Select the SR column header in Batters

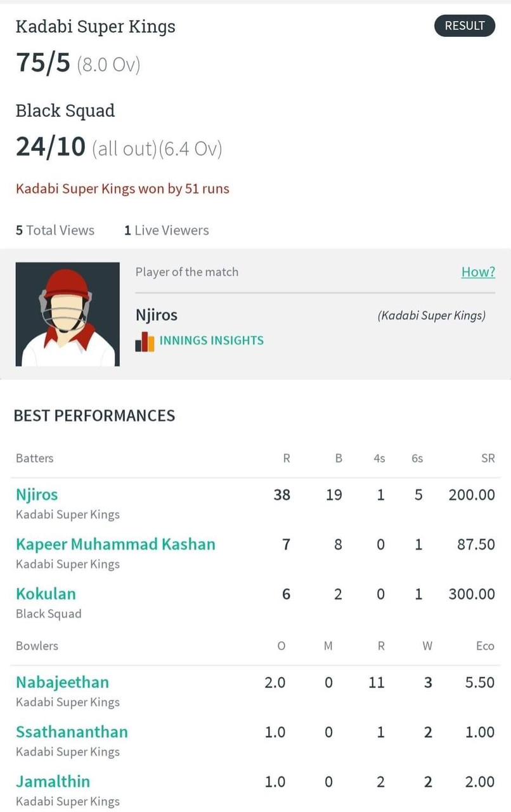(x=488, y=458)
